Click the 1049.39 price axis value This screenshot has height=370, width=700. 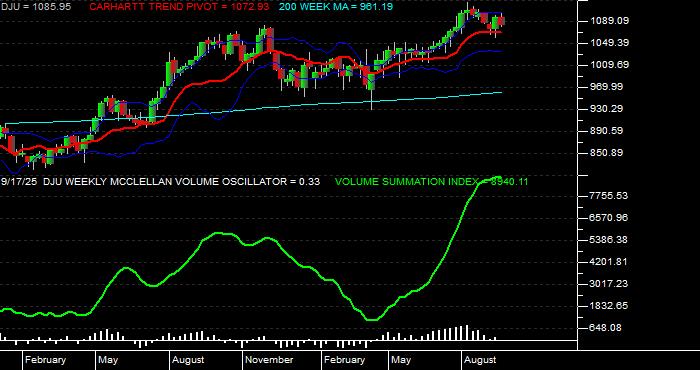coord(609,43)
